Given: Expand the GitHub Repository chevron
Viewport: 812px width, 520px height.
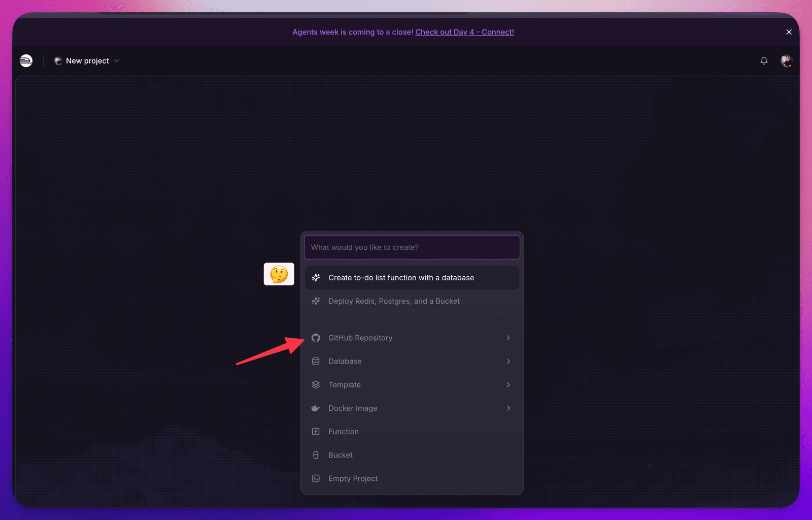Looking at the screenshot, I should 508,338.
